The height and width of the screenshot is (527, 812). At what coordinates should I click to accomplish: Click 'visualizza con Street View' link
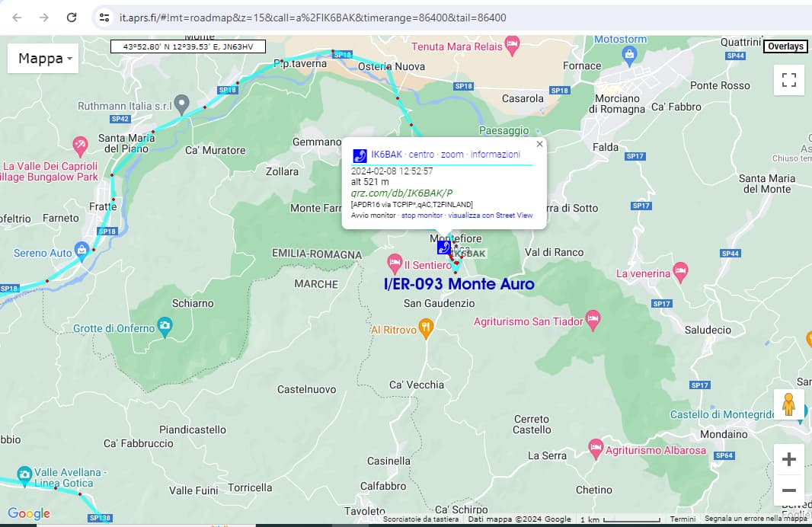pos(490,216)
